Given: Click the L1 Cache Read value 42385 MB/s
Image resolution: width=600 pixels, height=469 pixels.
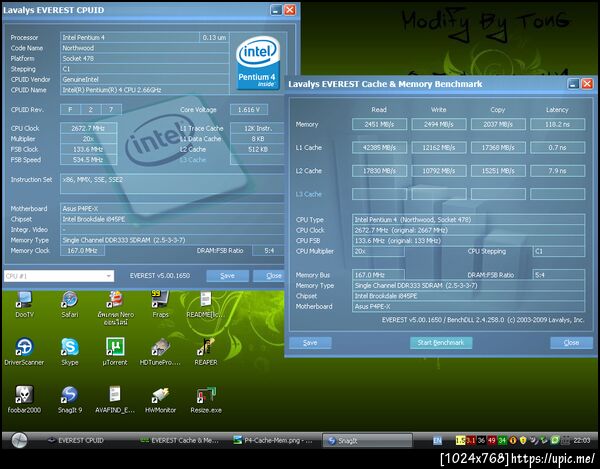Looking at the screenshot, I should 379,148.
